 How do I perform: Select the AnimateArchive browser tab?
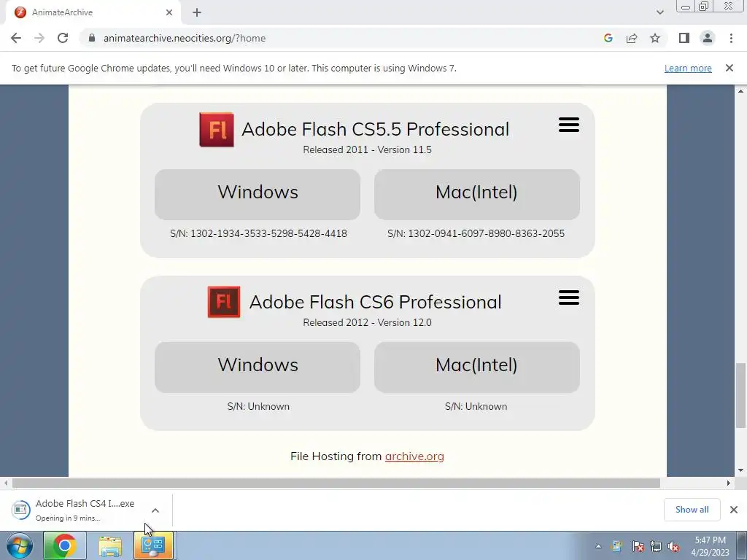[93, 12]
